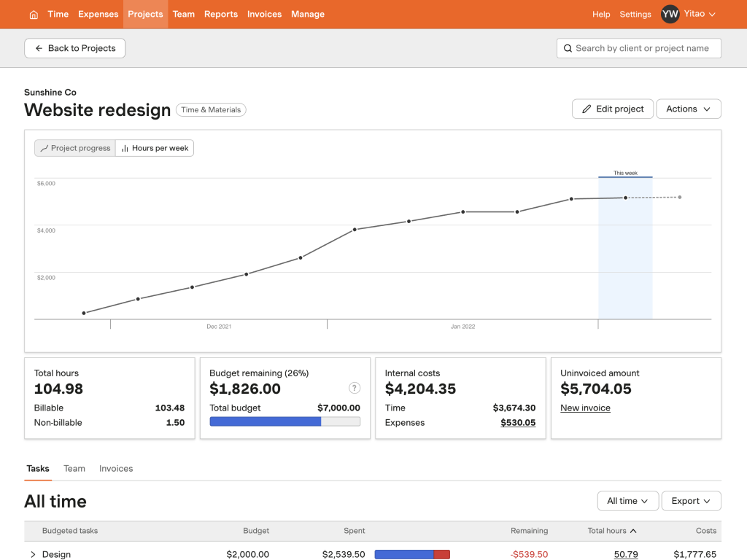
Task: Click the YW user avatar
Action: [670, 14]
